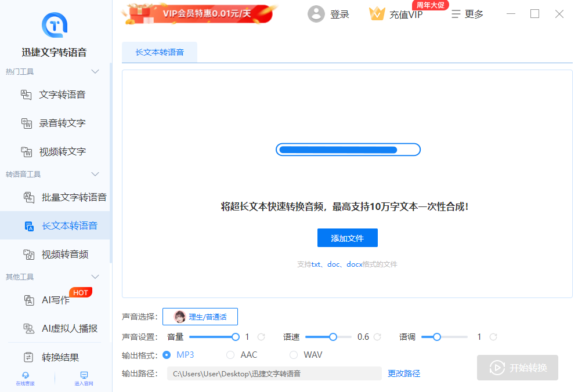This screenshot has width=578, height=392.
Task: Click the 其他工具 section header text
Action: (20, 277)
